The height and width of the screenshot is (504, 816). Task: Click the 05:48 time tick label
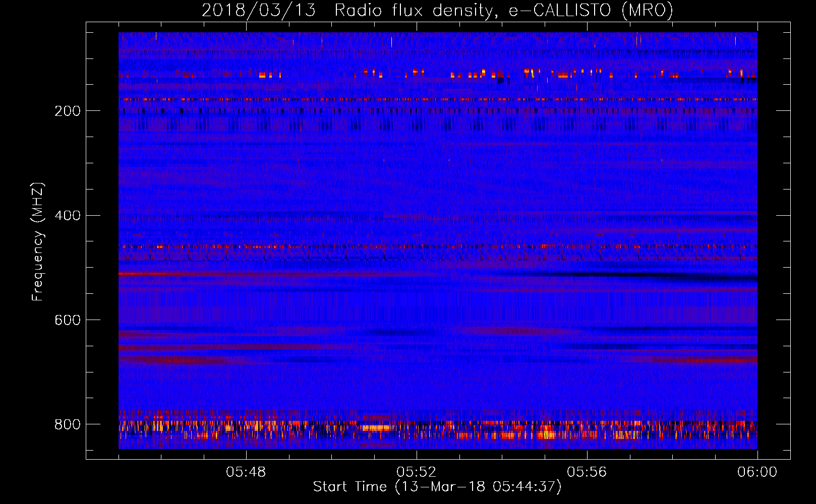(246, 472)
